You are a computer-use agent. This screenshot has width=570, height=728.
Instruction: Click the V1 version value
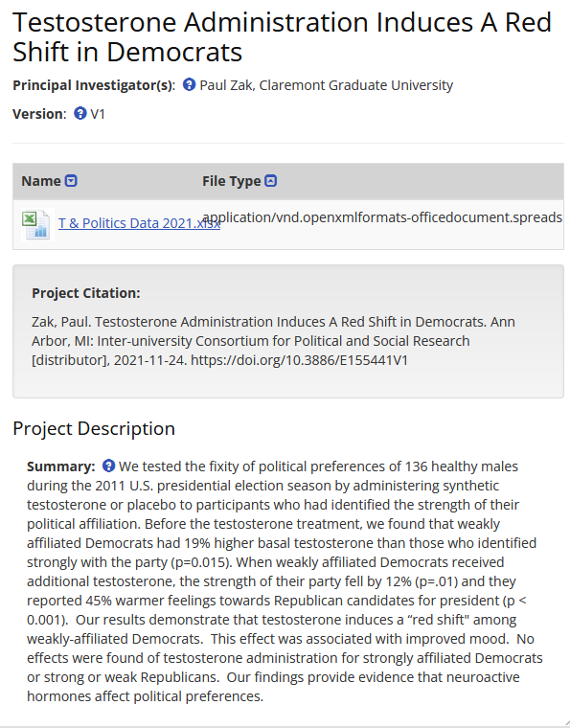[98, 114]
